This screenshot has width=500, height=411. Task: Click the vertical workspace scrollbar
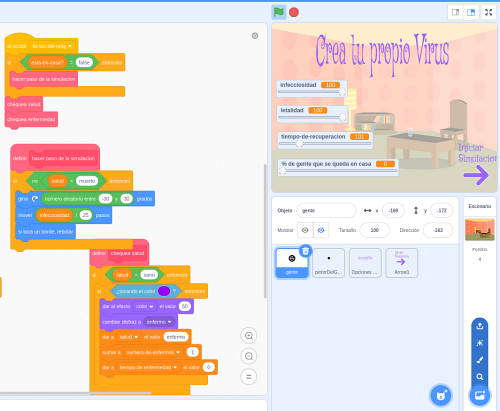click(x=265, y=231)
